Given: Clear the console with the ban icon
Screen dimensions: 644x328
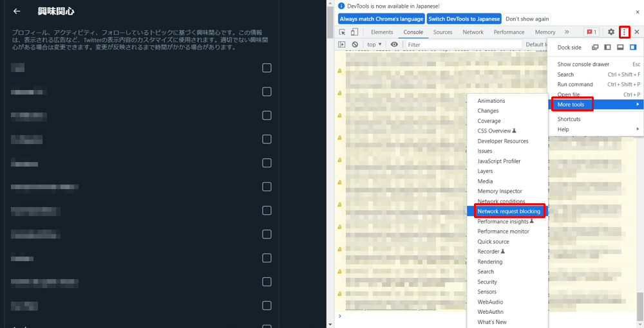Looking at the screenshot, I should tap(355, 44).
